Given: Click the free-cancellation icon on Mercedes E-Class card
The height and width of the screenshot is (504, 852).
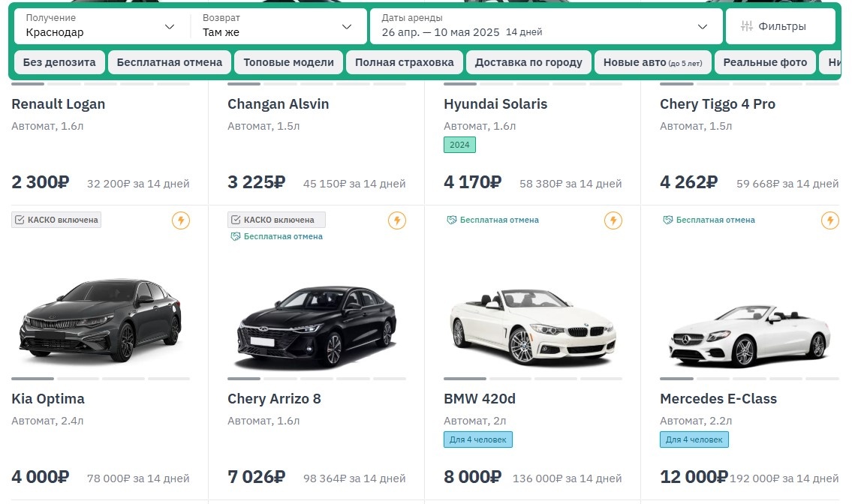Looking at the screenshot, I should click(x=668, y=220).
